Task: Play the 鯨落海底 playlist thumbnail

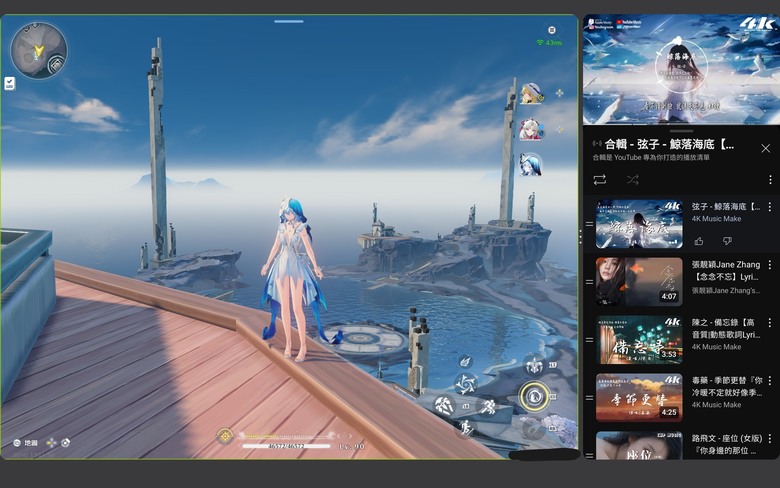Action: [x=639, y=224]
